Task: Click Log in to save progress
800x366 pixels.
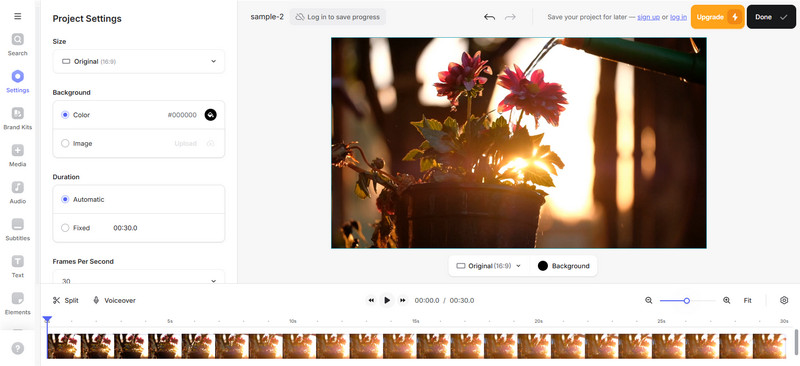Action: pyautogui.click(x=338, y=17)
